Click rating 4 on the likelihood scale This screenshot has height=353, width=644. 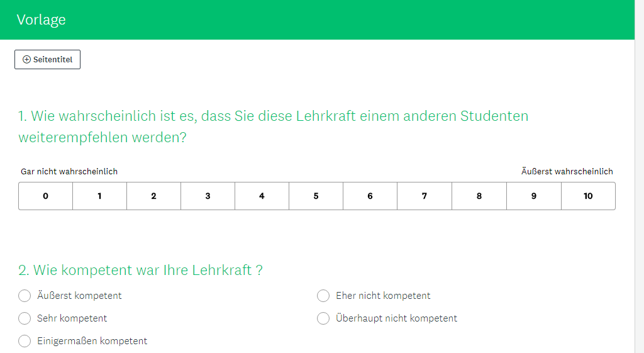click(x=262, y=196)
